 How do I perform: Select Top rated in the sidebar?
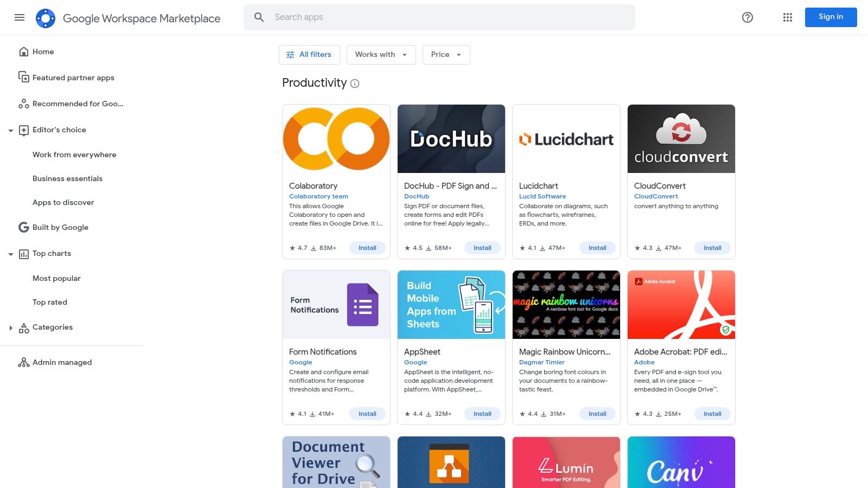[49, 302]
